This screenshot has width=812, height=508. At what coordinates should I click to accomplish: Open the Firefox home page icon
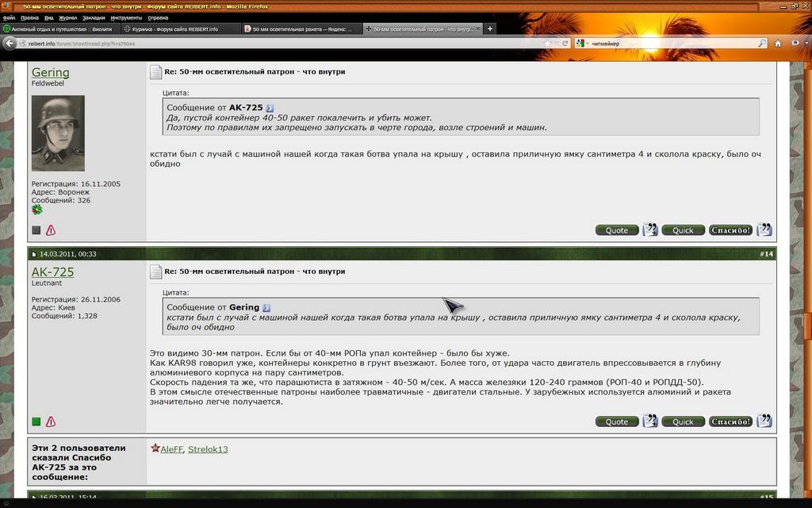tap(778, 44)
